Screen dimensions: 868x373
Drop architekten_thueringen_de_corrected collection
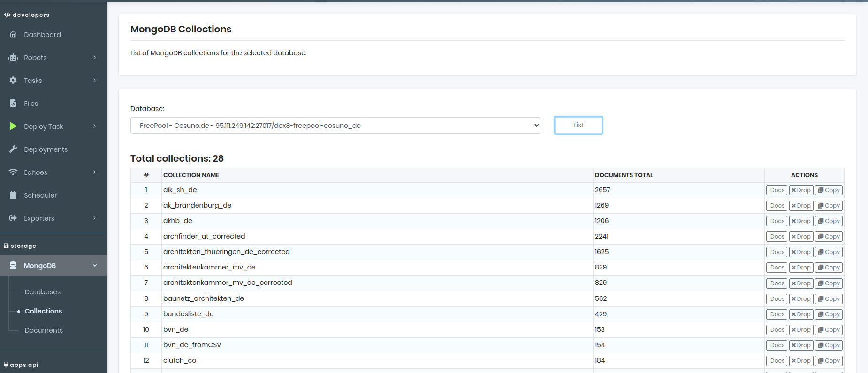click(x=801, y=252)
